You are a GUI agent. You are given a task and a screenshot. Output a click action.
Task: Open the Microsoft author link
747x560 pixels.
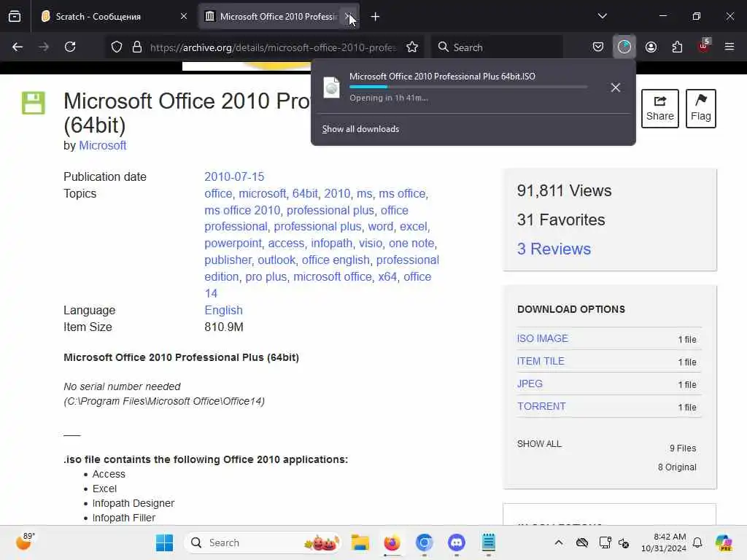tap(102, 146)
